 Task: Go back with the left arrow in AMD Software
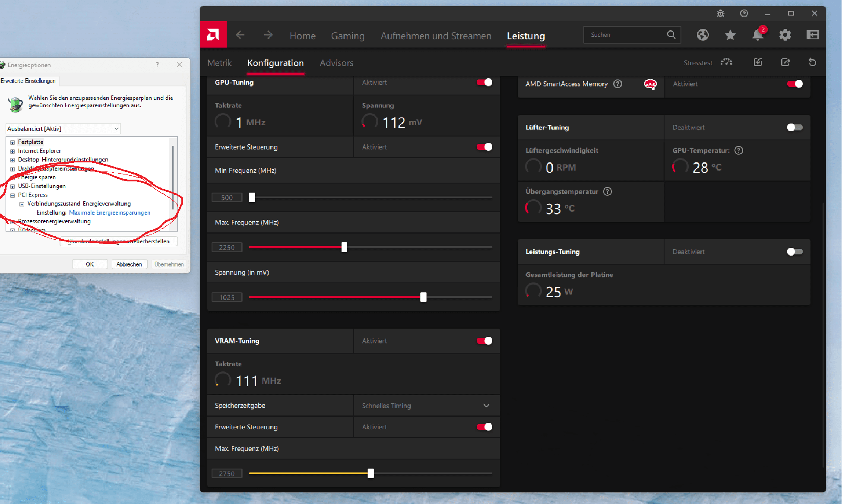[240, 35]
